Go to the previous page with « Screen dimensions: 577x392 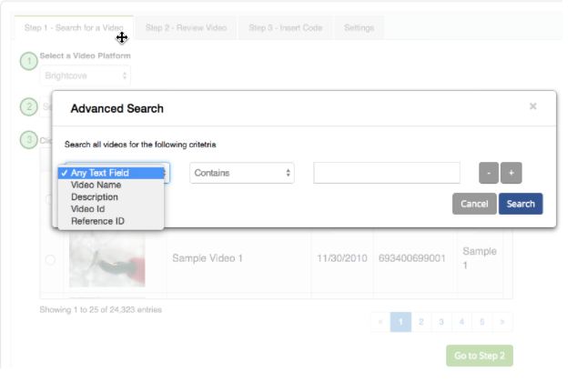(x=380, y=322)
